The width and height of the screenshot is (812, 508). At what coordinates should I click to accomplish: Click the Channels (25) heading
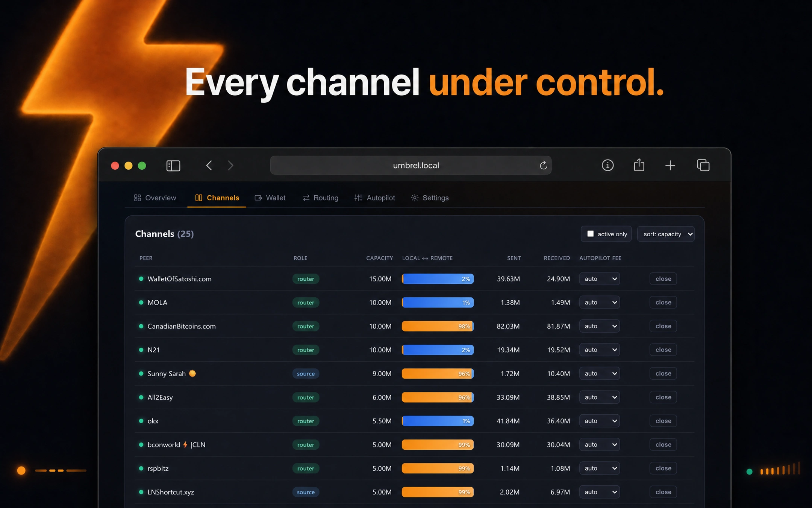coord(164,234)
